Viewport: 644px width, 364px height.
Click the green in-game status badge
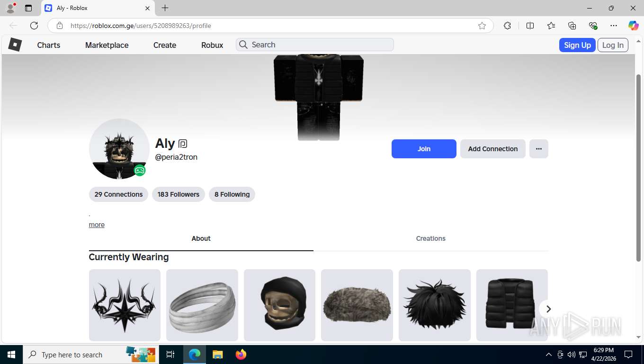(x=140, y=170)
